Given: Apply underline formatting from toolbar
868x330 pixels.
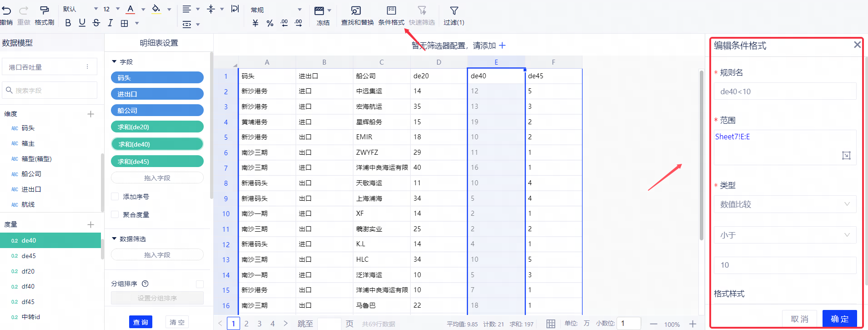Looking at the screenshot, I should [82, 23].
